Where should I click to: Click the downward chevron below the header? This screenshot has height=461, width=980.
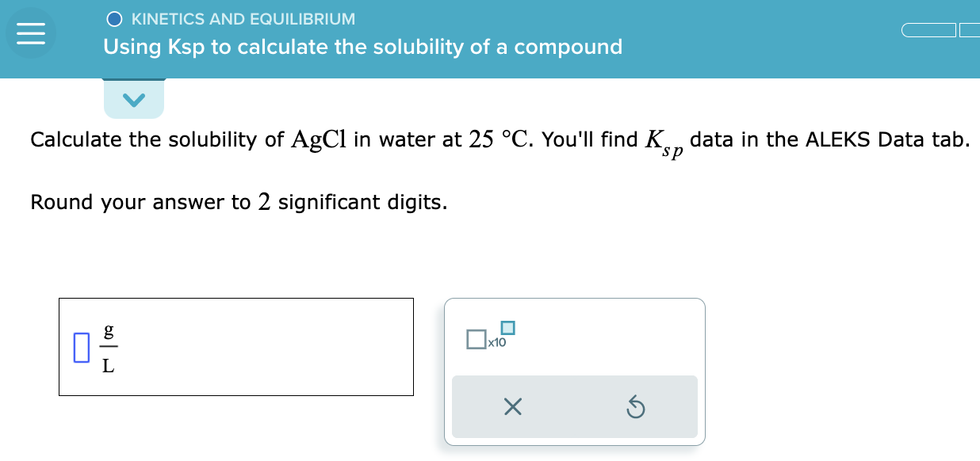click(133, 98)
